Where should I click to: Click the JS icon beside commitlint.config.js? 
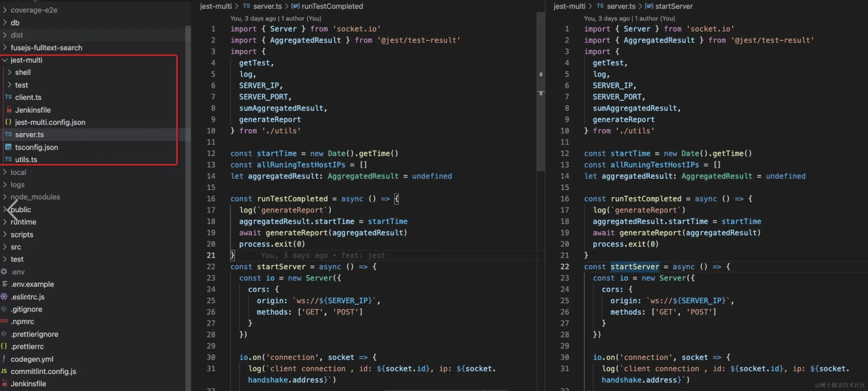click(4, 371)
